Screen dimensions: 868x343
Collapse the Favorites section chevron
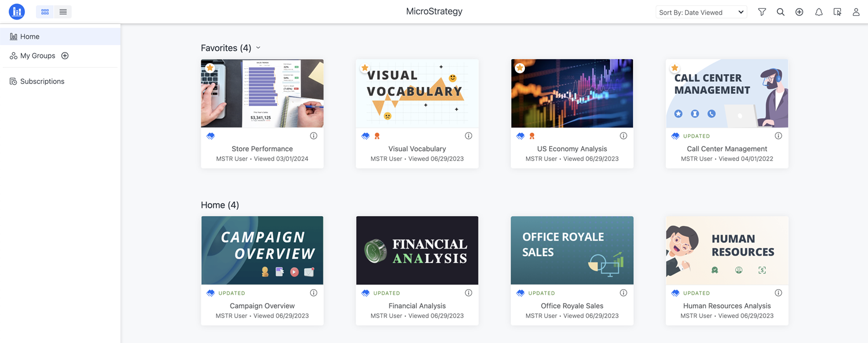258,48
